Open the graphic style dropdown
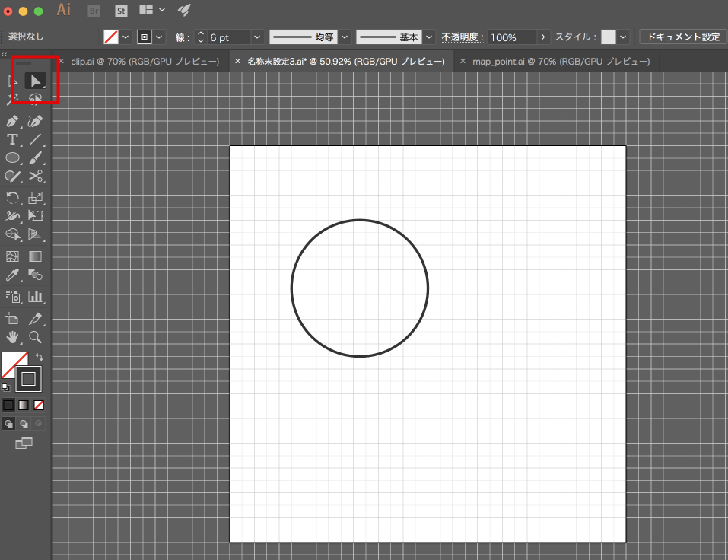 point(624,37)
